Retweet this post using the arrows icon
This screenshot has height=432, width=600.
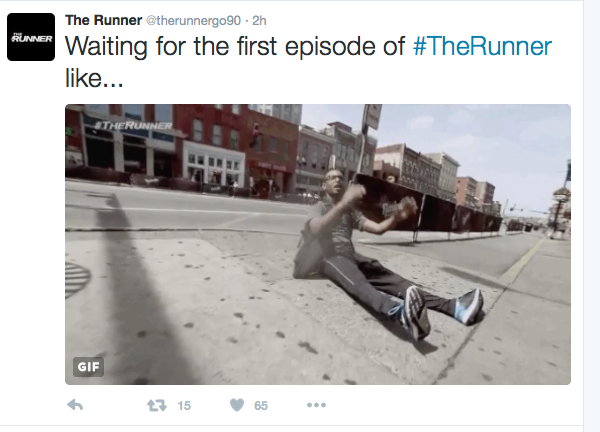tap(157, 405)
